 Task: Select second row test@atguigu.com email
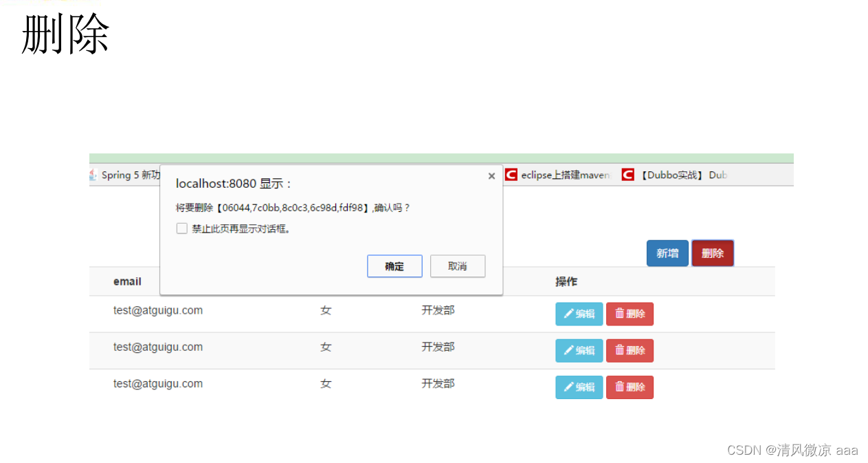point(158,347)
